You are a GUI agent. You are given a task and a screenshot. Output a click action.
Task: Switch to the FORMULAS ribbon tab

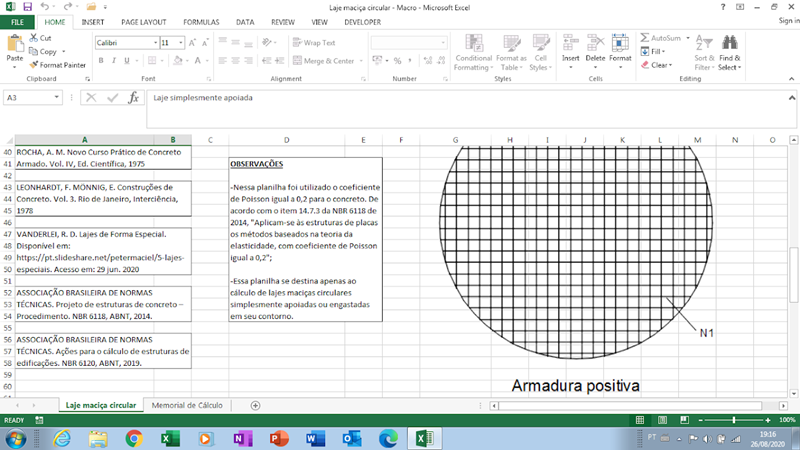(x=201, y=22)
